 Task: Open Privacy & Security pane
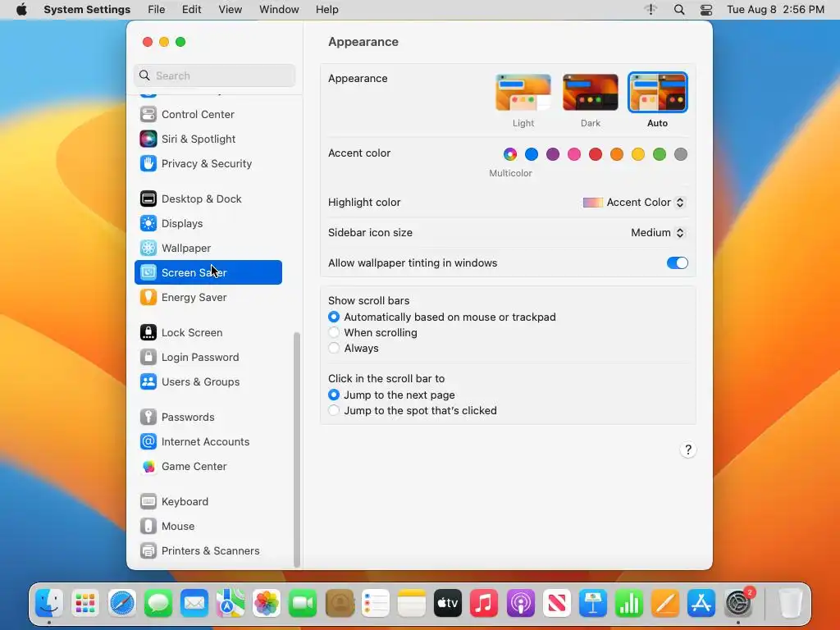(x=208, y=163)
